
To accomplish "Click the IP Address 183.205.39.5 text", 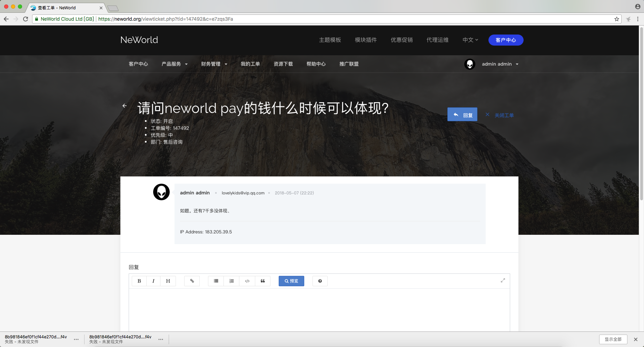I will (x=206, y=232).
